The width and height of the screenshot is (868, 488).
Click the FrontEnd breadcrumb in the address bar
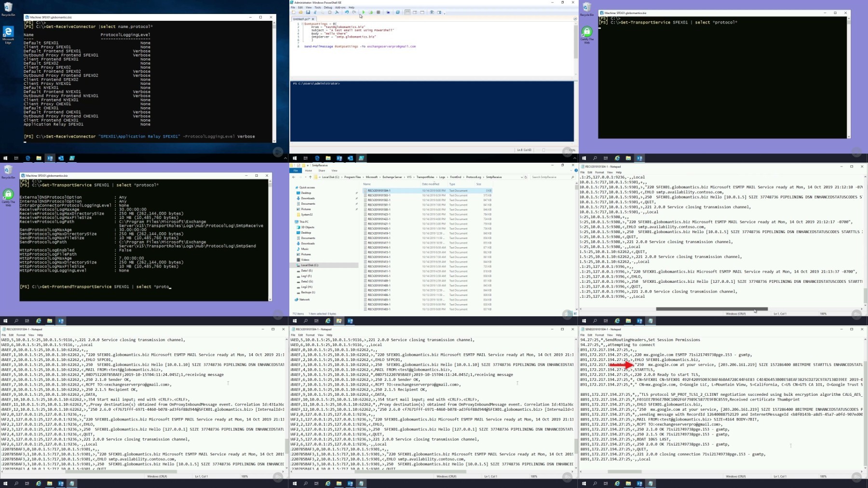tap(456, 177)
